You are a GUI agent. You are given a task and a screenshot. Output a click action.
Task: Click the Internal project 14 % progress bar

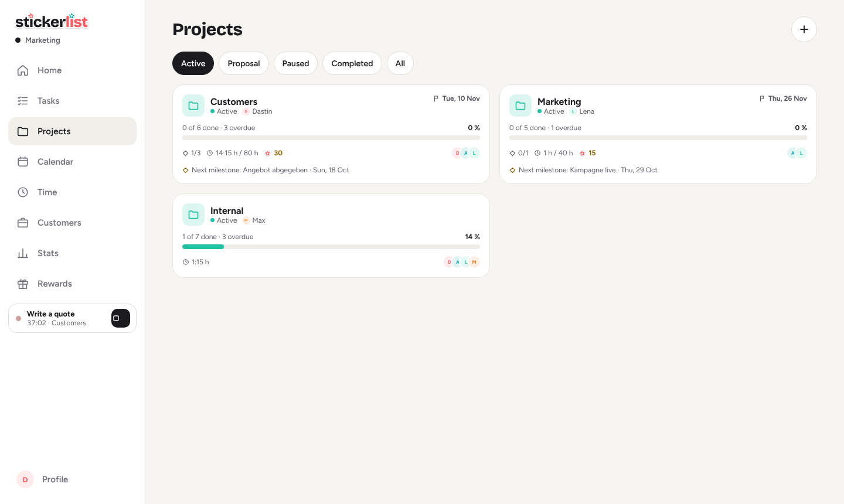click(x=331, y=247)
